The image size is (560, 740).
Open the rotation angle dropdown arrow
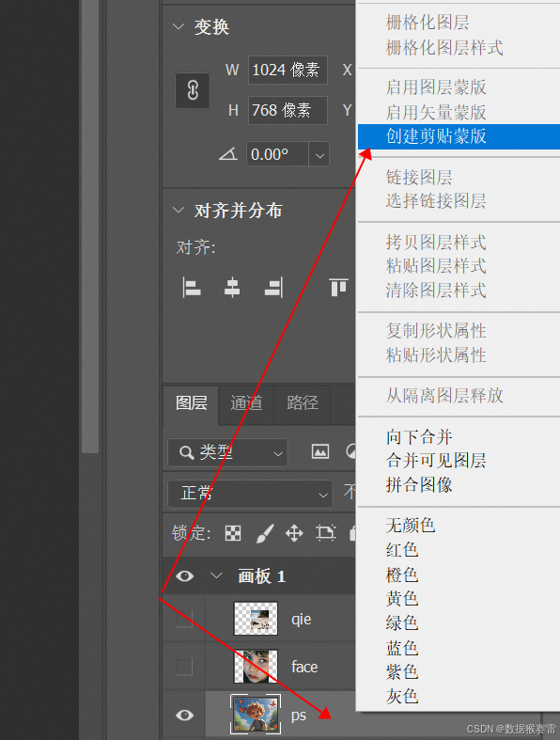319,155
